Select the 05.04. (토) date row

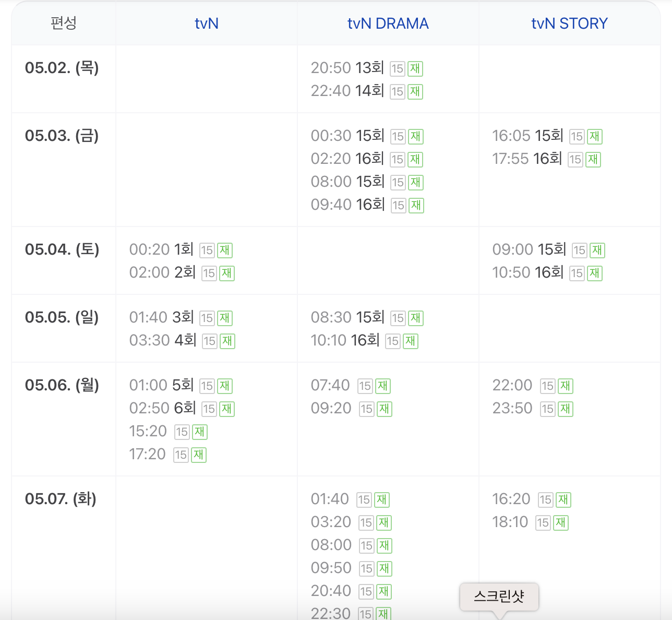coord(63,250)
